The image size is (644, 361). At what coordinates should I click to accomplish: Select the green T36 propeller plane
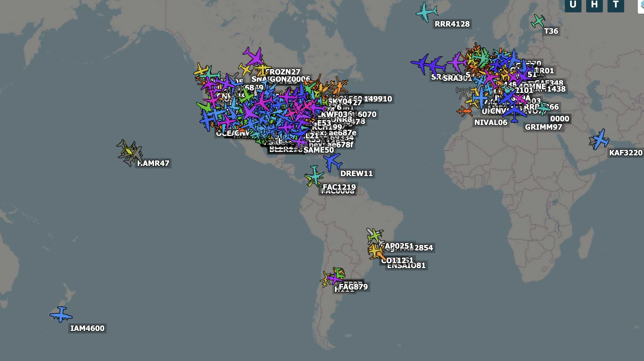pyautogui.click(x=538, y=21)
